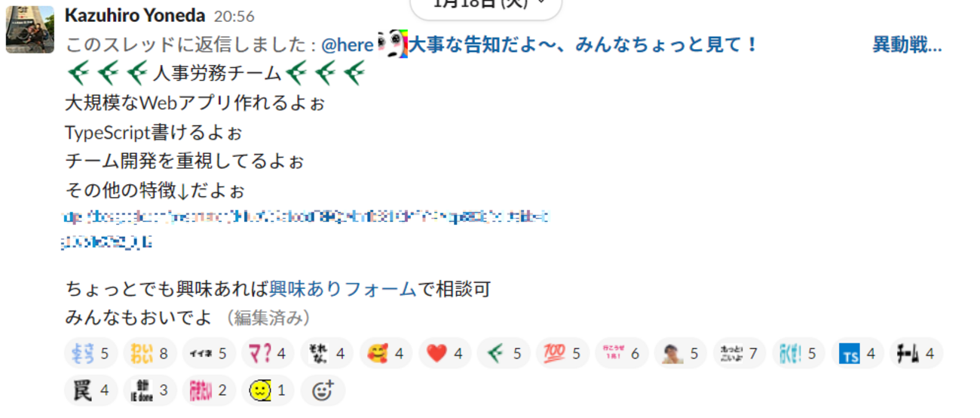This screenshot has height=418, width=980.
Task: Open the 異動戦… channel link
Action: [907, 45]
